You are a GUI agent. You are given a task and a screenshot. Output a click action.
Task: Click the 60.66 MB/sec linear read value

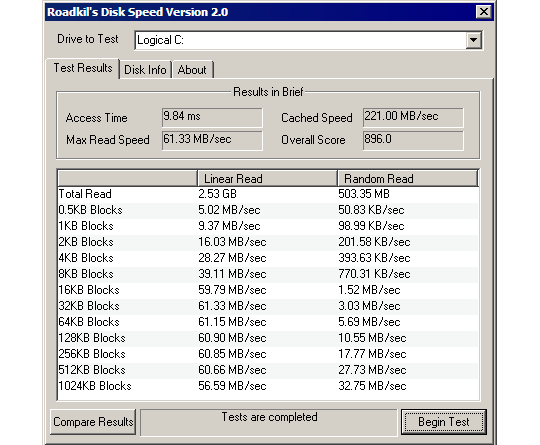(232, 370)
